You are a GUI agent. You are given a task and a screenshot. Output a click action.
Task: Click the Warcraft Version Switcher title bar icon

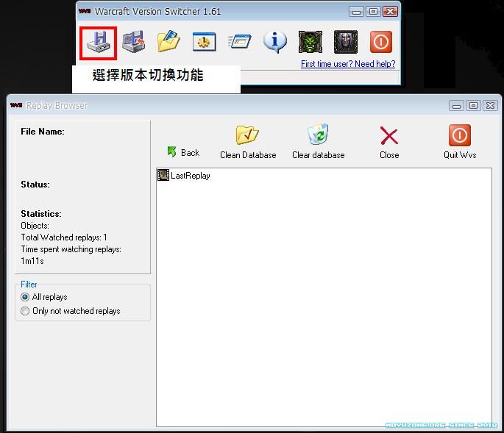coord(85,11)
